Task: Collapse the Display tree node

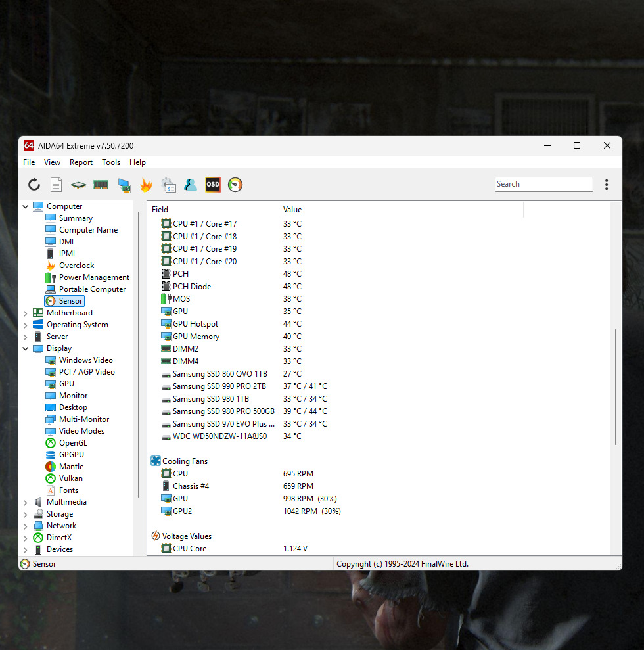Action: [25, 348]
